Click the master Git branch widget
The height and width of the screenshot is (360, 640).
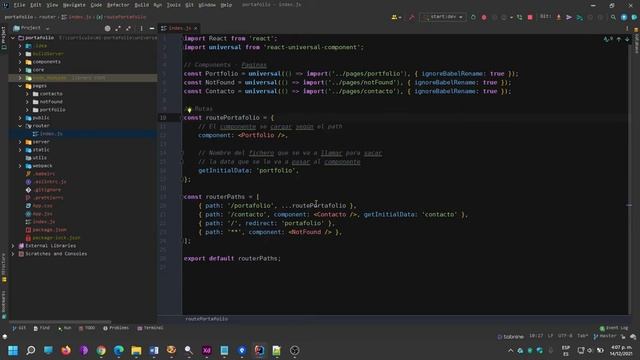[x=605, y=336]
